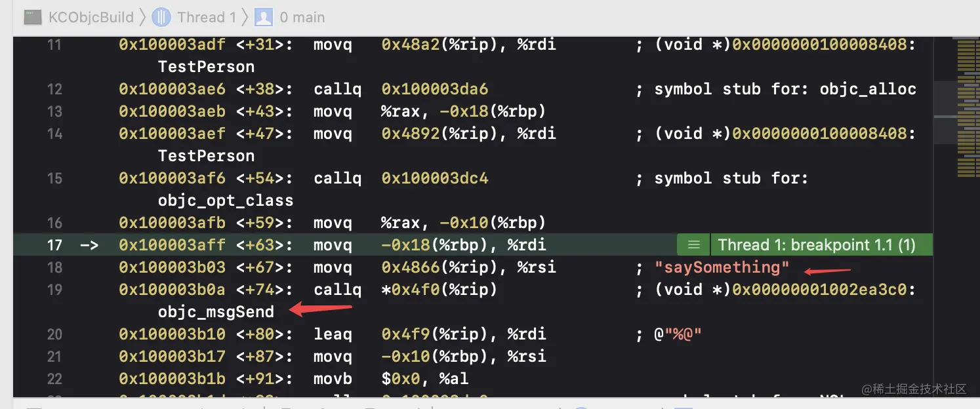Click call target 0x100003dc4 on line 15

[435, 178]
